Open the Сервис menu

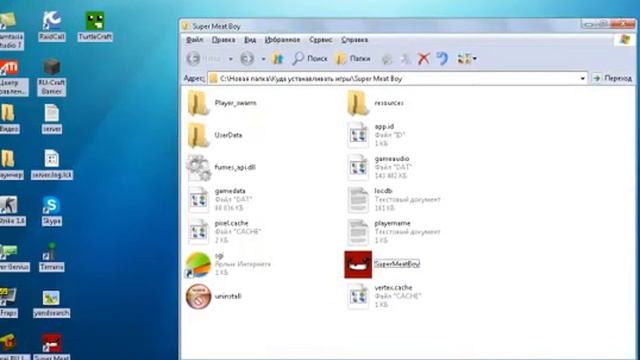tap(320, 40)
